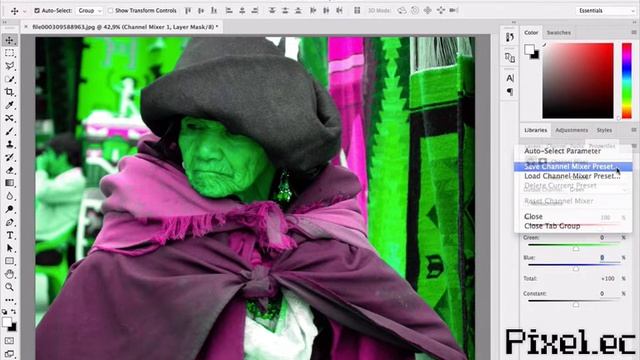Open the Auto-Select Group dropdown

[89, 11]
